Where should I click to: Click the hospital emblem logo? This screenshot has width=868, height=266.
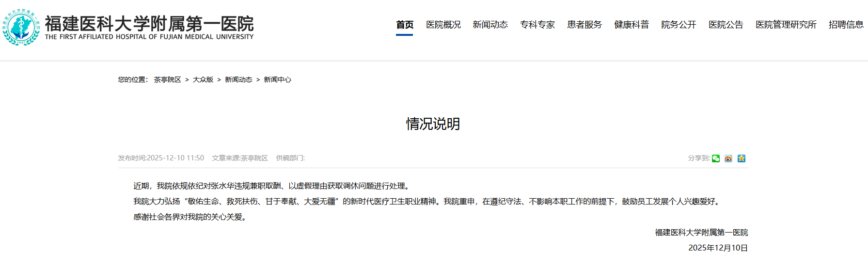[21, 27]
